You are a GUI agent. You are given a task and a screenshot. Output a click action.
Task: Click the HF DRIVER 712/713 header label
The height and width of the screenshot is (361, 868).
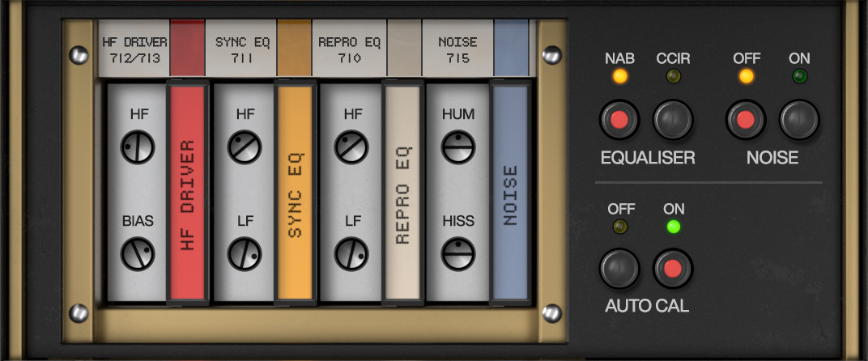point(134,49)
